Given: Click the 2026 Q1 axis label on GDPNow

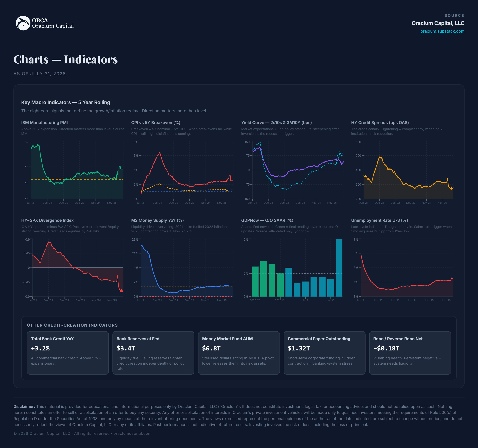Looking at the screenshot, I should tap(280, 300).
